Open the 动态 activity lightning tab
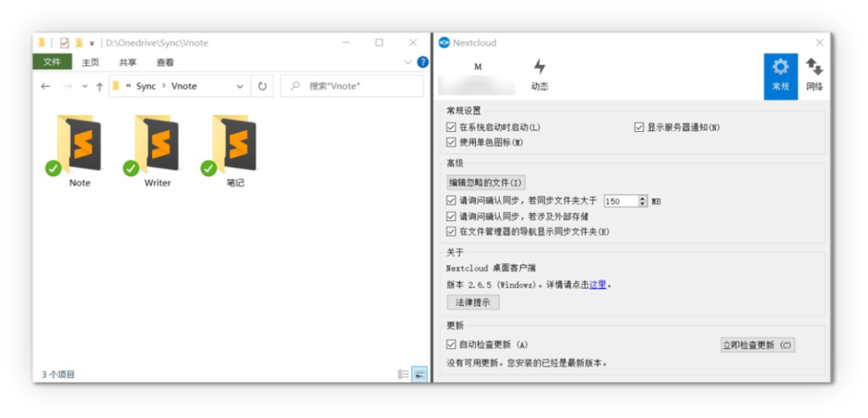The image size is (868, 418). (540, 76)
